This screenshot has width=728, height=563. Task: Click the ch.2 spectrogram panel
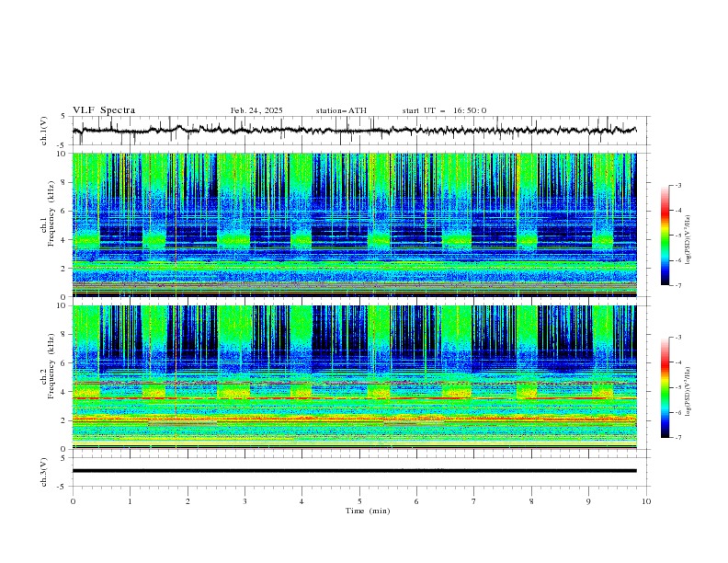[355, 377]
